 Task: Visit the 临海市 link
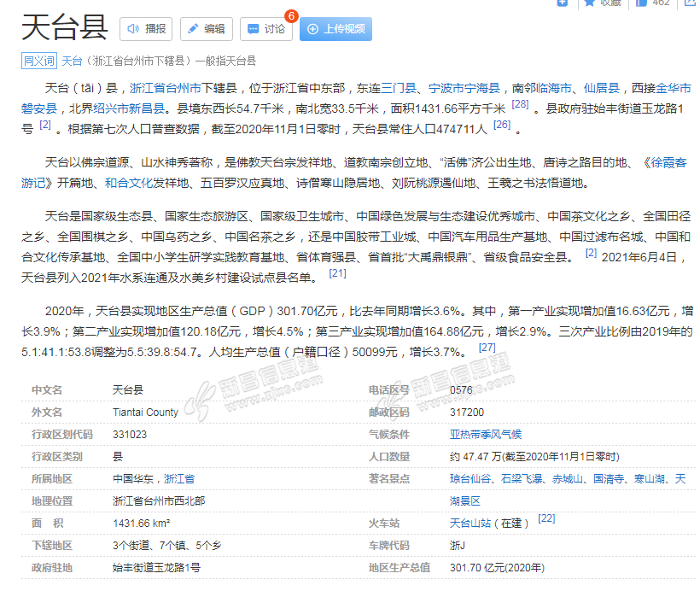pos(554,88)
